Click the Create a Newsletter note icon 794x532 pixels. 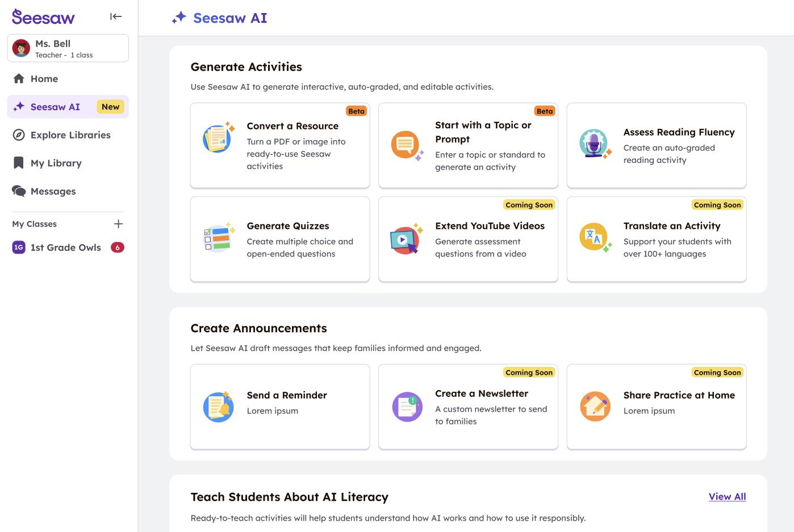(x=407, y=407)
